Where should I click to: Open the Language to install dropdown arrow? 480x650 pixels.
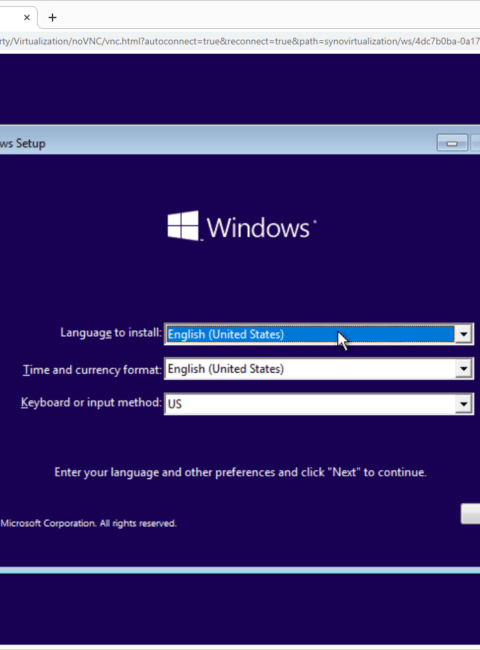pos(463,334)
